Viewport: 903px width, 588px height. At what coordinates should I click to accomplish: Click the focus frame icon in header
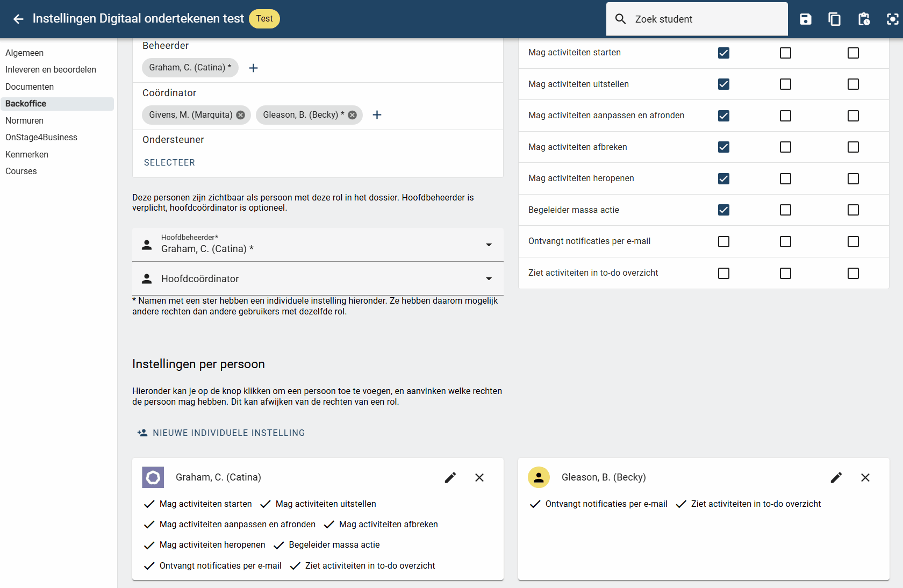(893, 19)
